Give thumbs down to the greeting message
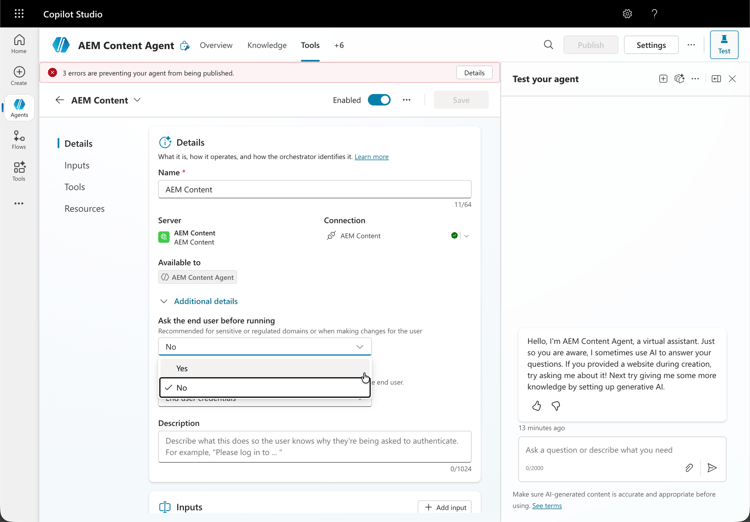Screen dimensions: 750x522 click(556, 406)
